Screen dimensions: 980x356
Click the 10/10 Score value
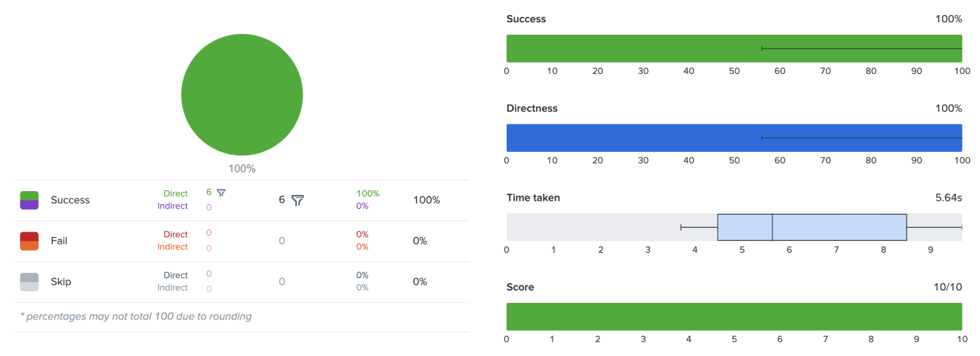(948, 287)
